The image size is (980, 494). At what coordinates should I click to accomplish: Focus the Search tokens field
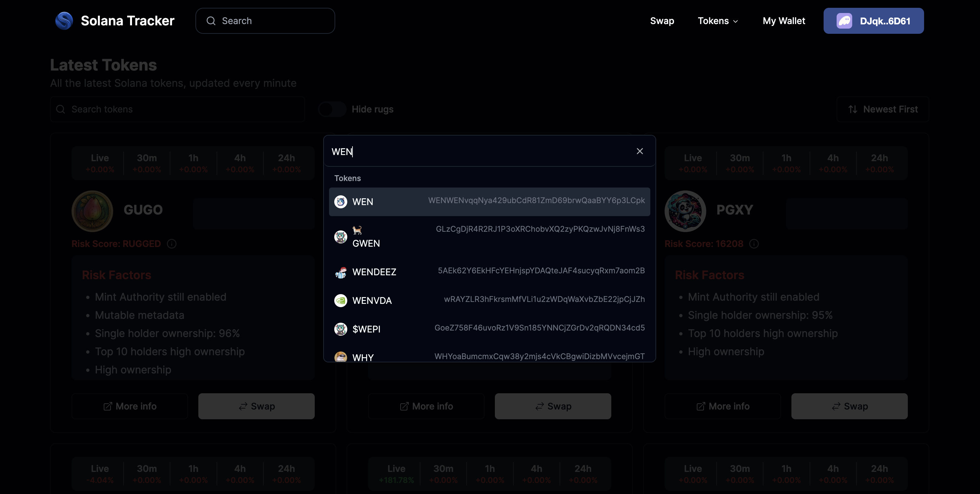coord(178,110)
